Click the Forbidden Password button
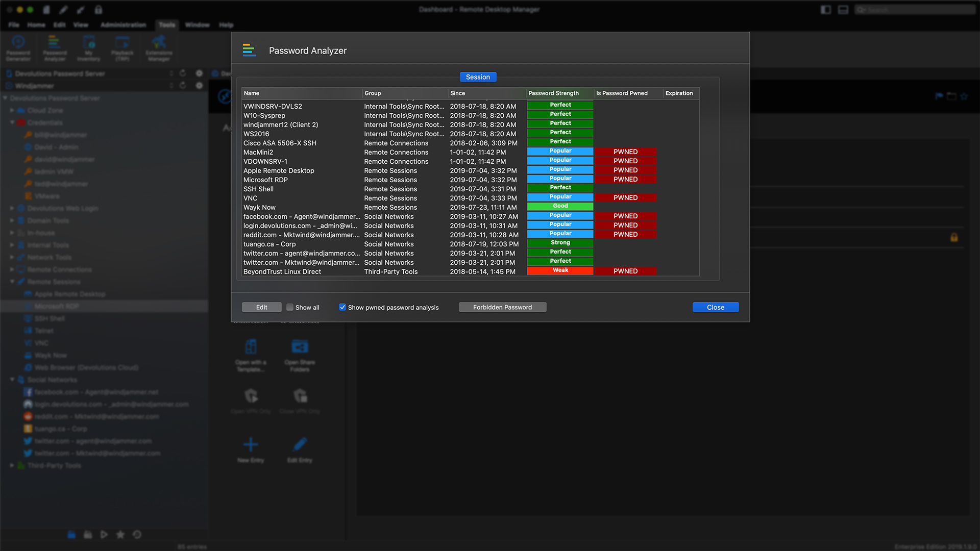 coord(502,307)
